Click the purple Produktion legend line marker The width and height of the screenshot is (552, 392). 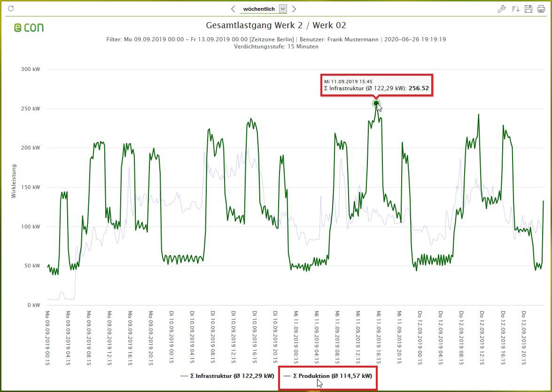tap(287, 376)
